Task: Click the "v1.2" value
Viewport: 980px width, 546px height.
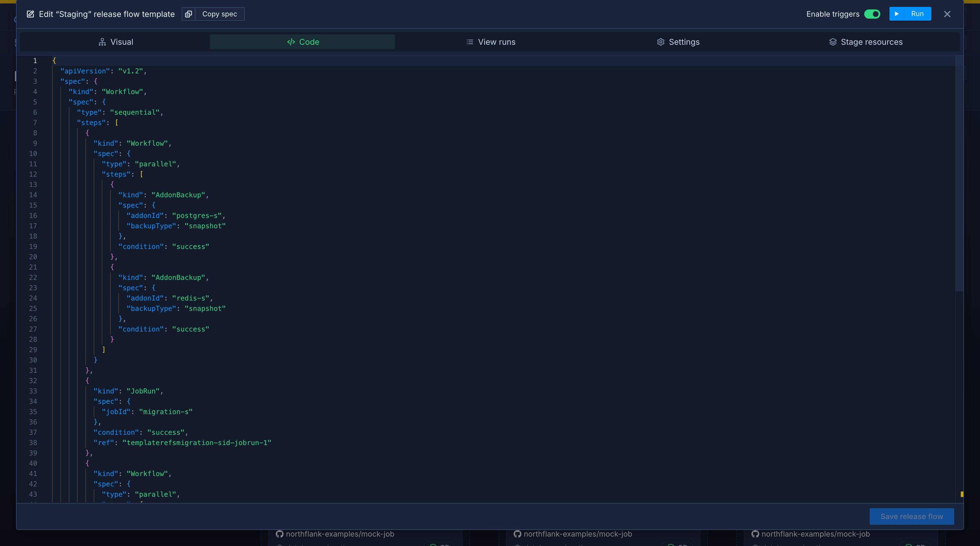Action: pos(130,71)
